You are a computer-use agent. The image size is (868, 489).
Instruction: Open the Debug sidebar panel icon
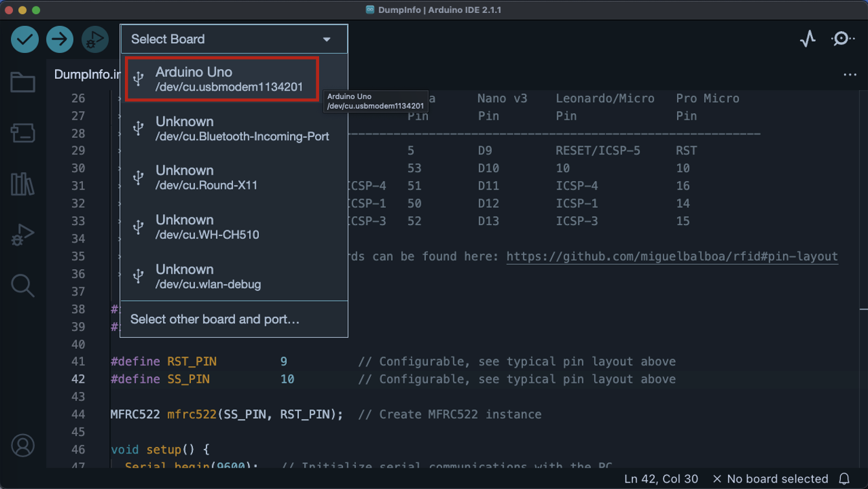point(23,235)
